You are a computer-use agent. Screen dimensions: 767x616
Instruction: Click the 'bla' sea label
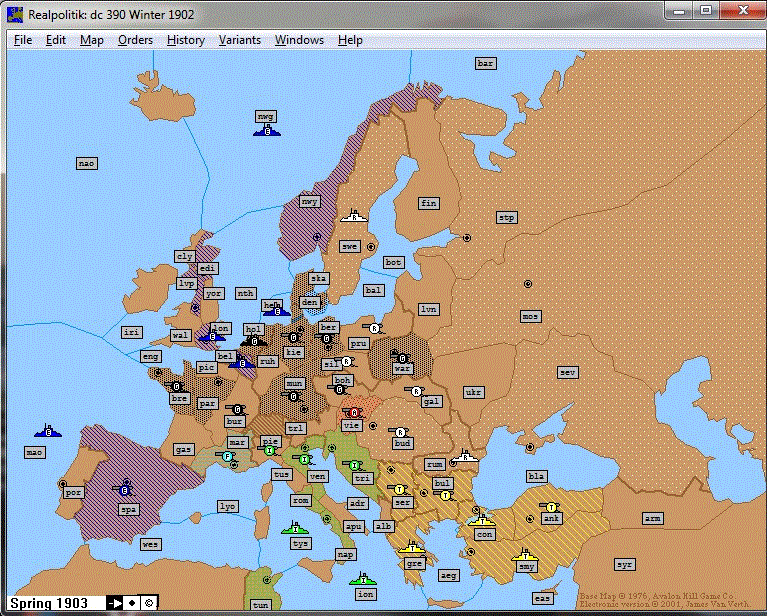point(537,476)
